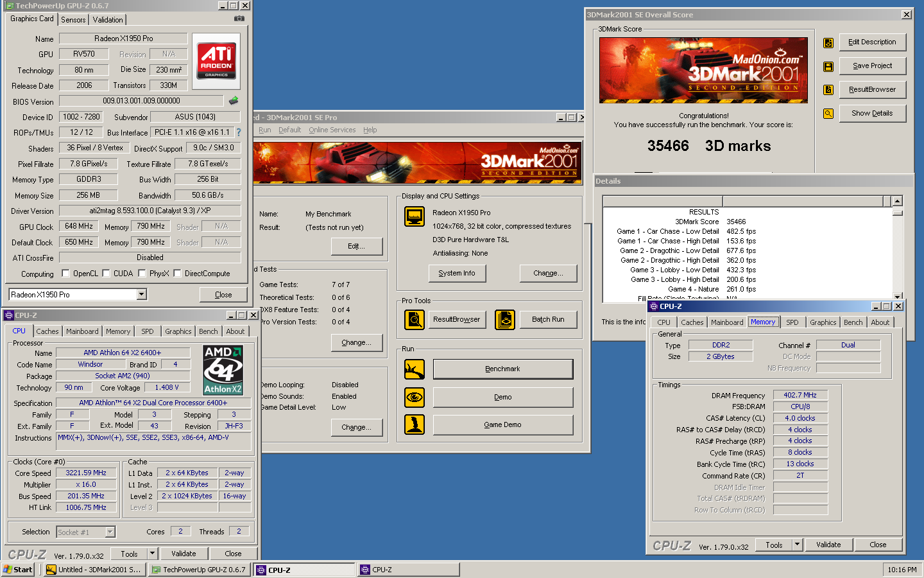
Task: Open the Online Services menu in 3DMark
Action: pos(332,130)
